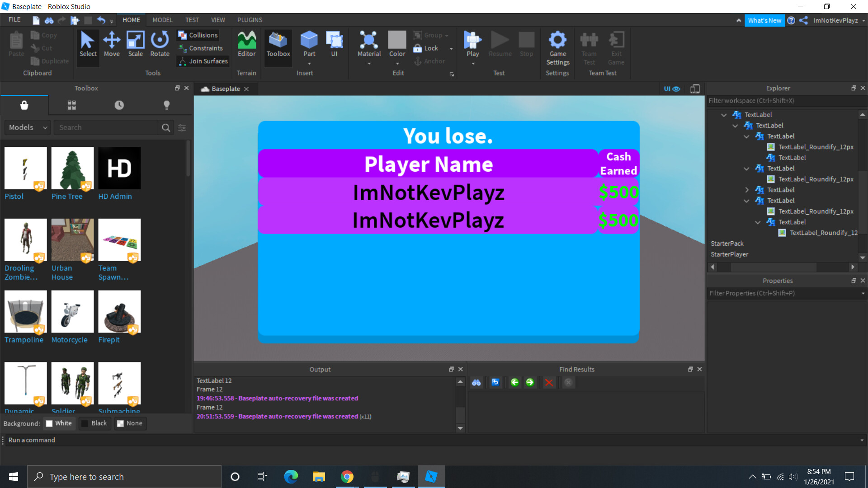Click the What's New button
Viewport: 868px width, 488px height.
(x=764, y=20)
